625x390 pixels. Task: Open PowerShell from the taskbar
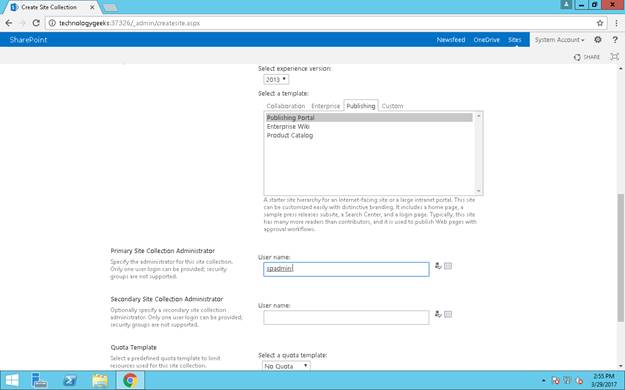[70, 380]
